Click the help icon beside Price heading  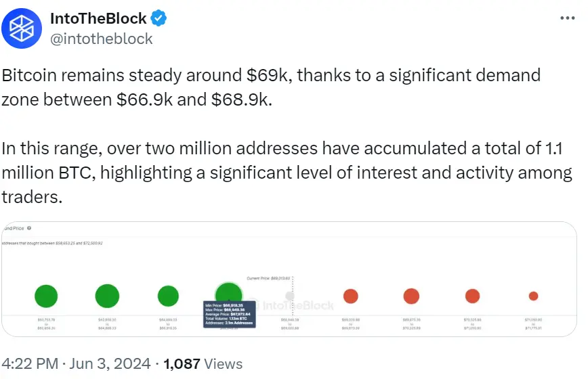(29, 228)
